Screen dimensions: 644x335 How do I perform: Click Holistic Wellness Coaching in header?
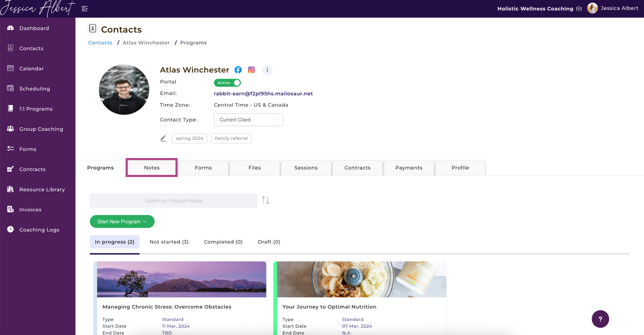(535, 9)
